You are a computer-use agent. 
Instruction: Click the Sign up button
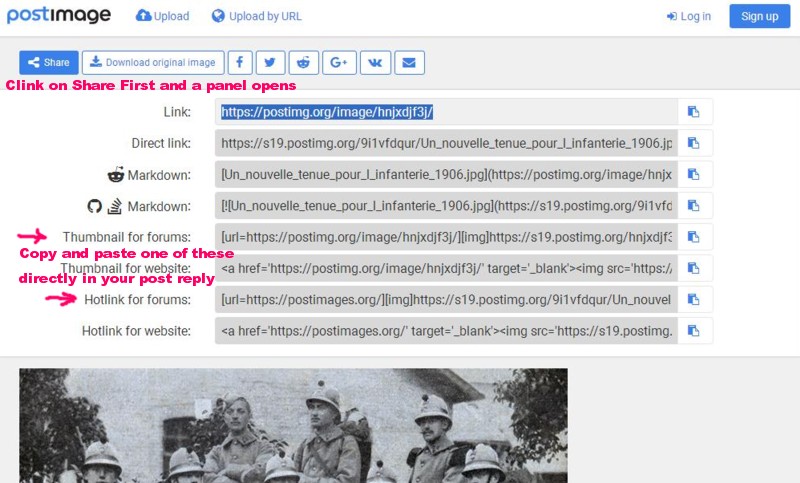tap(759, 16)
